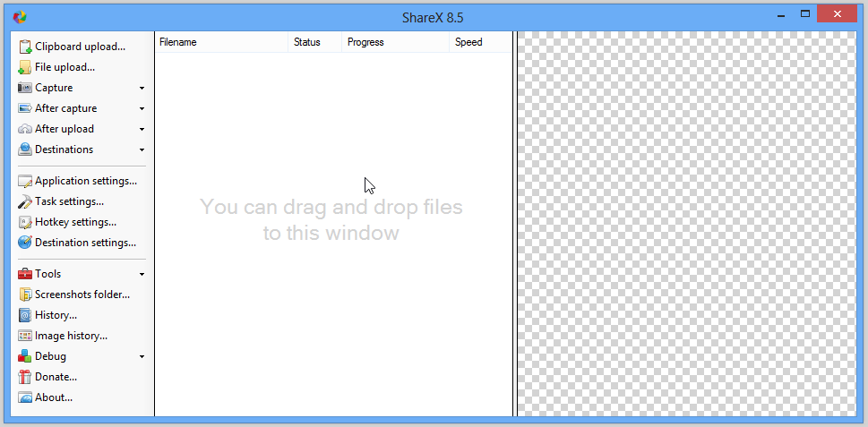Sort by Speed column header
This screenshot has width=868, height=427.
(x=480, y=42)
